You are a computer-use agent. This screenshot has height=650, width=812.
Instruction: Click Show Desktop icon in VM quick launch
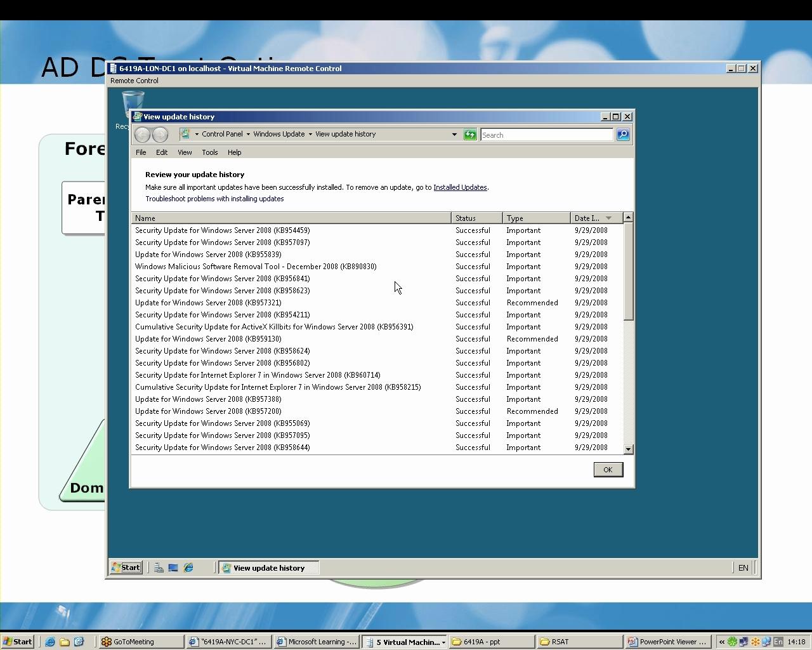173,568
